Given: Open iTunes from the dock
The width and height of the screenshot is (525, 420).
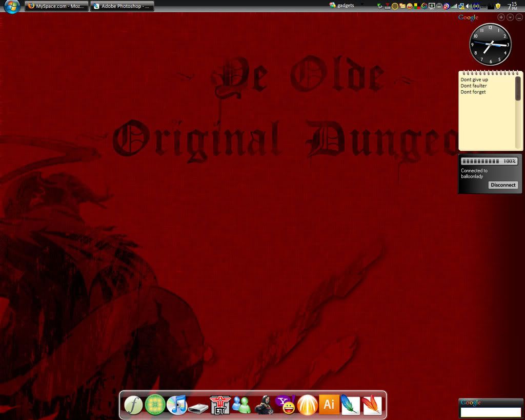Looking at the screenshot, I should pos(177,405).
